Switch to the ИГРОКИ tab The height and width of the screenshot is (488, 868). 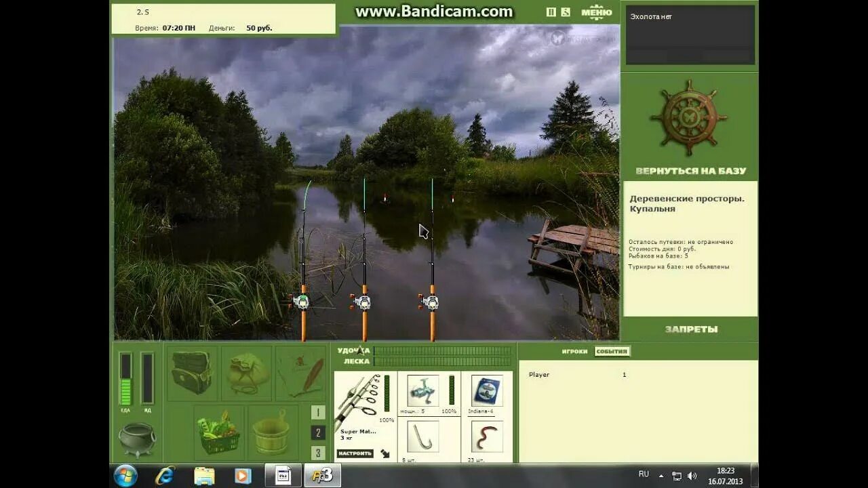[574, 352]
